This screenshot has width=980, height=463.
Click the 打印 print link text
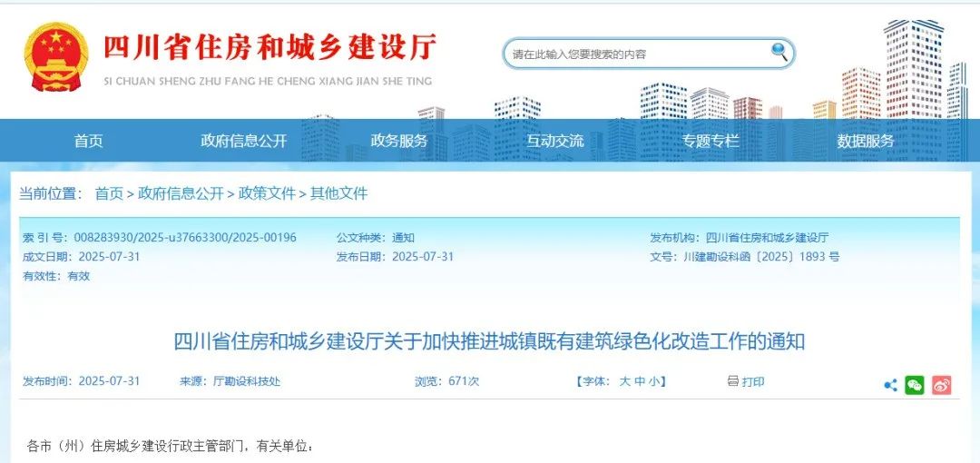coord(753,382)
